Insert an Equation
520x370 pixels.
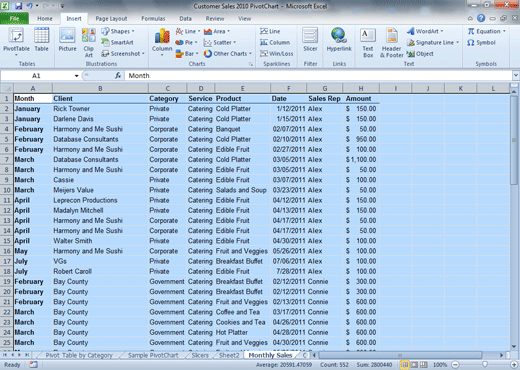(486, 31)
